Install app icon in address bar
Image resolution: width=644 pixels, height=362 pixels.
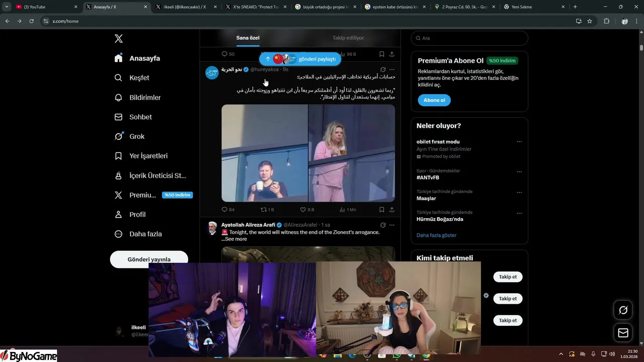[x=579, y=21]
